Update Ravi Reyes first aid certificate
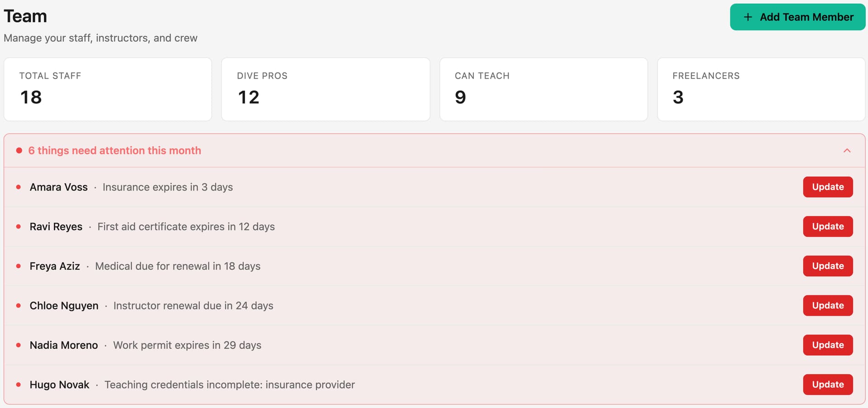Viewport: 868px width, 408px height. (828, 227)
